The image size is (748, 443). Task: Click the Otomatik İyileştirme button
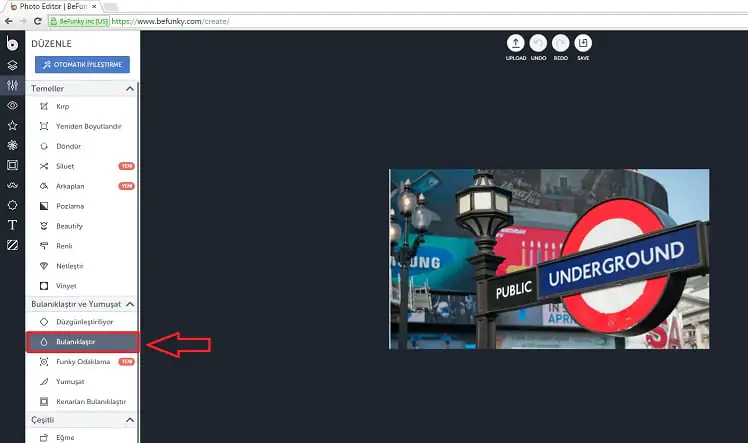(x=82, y=64)
